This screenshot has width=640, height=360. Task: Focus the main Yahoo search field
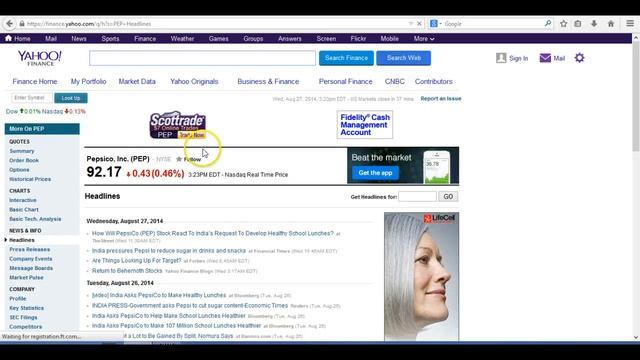tap(202, 58)
